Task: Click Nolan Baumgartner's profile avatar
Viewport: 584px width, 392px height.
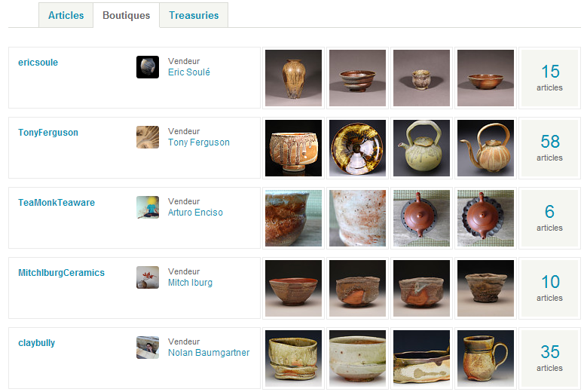Action: (x=148, y=348)
